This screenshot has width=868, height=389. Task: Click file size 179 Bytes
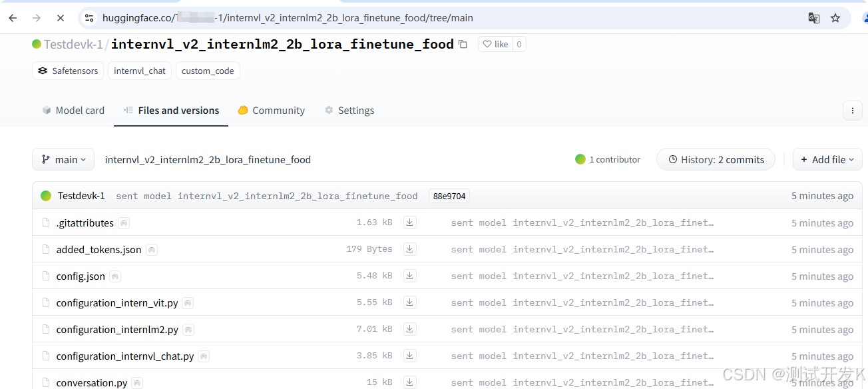369,249
